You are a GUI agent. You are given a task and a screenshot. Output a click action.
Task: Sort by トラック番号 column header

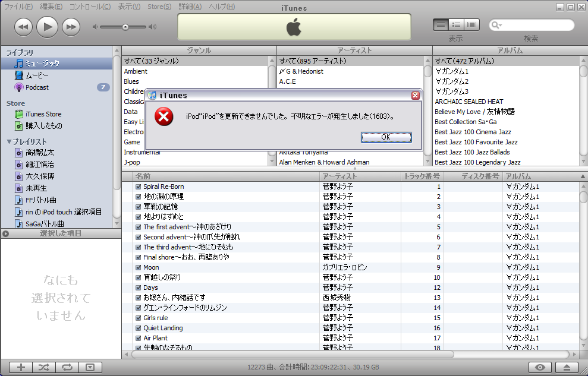pyautogui.click(x=422, y=176)
